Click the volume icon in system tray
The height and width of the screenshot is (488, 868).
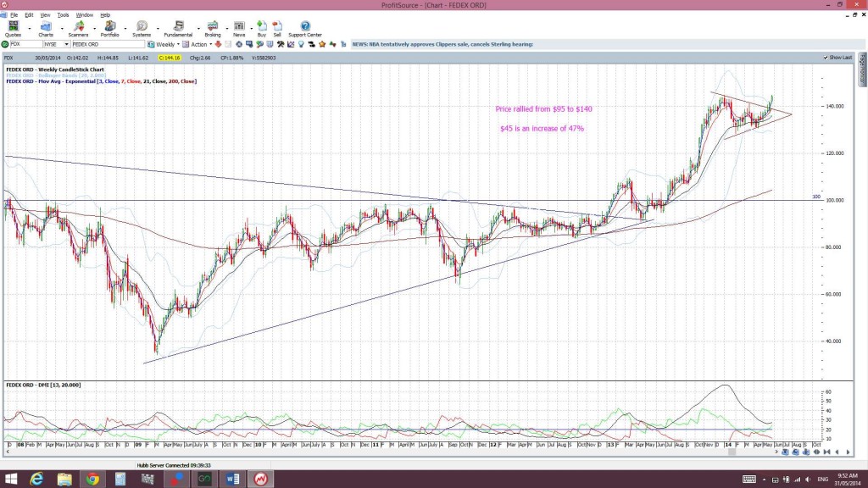click(808, 480)
